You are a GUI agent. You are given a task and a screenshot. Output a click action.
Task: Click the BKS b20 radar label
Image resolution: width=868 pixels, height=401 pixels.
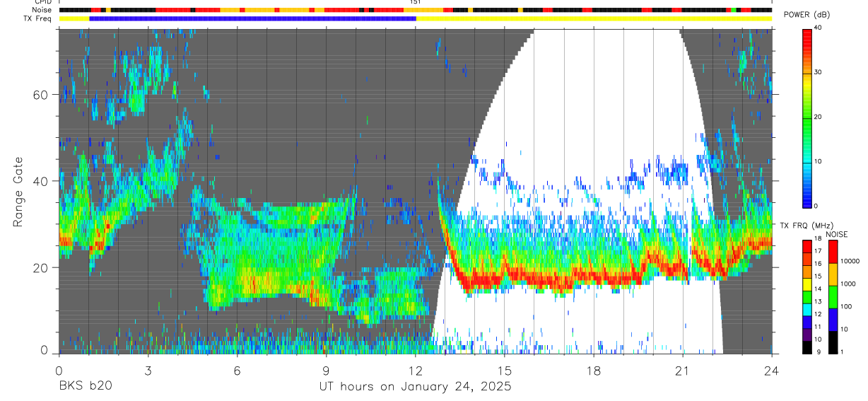pos(85,386)
